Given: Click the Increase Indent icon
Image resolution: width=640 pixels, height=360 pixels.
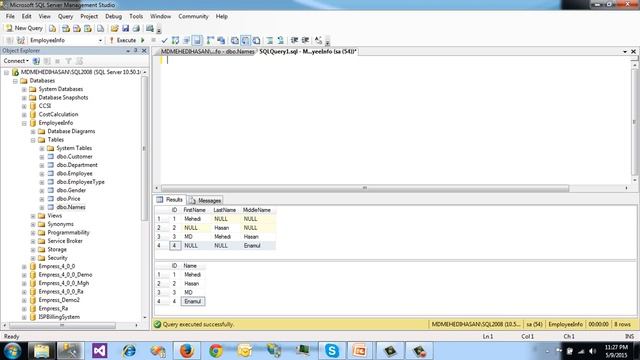Looking at the screenshot, I should coord(305,40).
